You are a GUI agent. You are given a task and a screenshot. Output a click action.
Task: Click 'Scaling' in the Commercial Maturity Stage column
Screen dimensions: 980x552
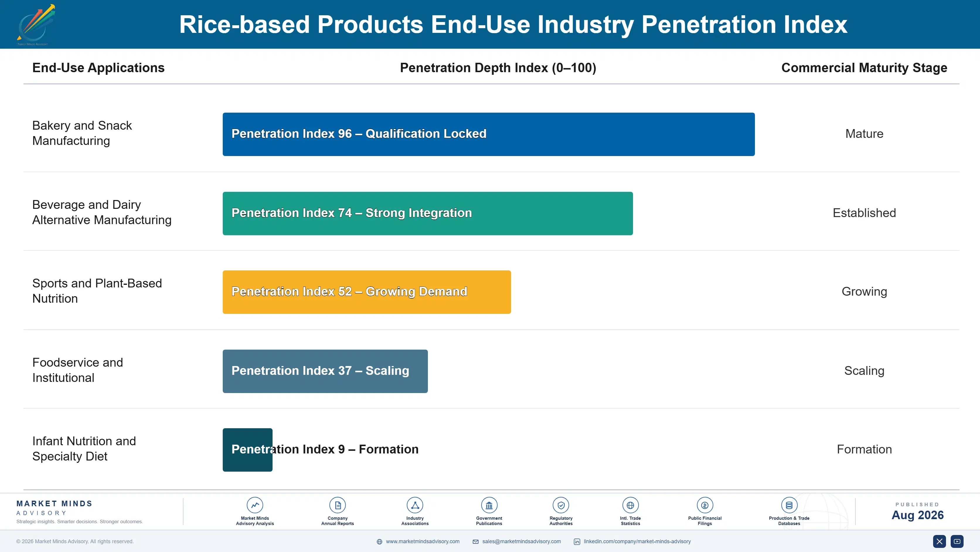[864, 371]
